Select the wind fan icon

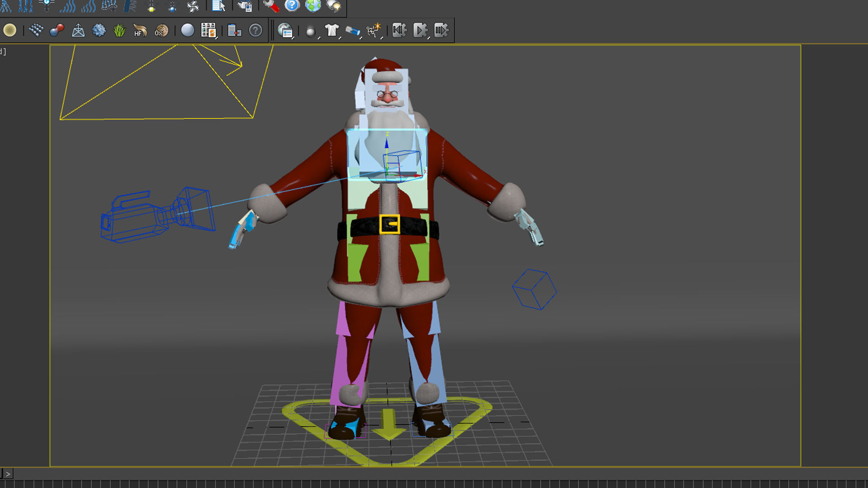(x=193, y=6)
